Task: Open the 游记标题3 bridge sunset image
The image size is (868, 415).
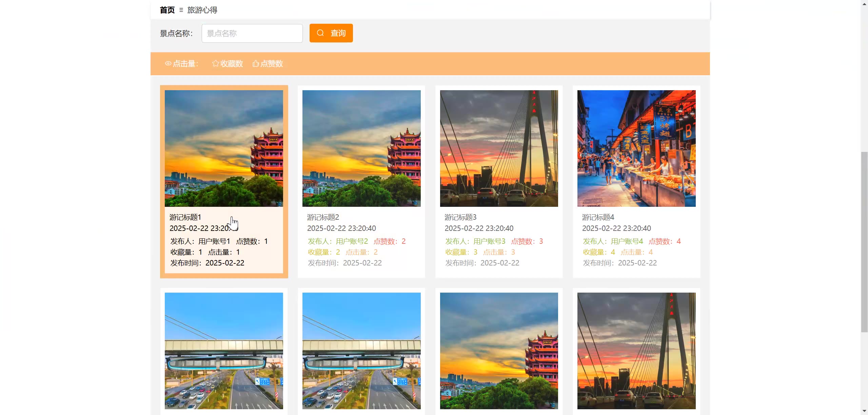Action: point(499,148)
